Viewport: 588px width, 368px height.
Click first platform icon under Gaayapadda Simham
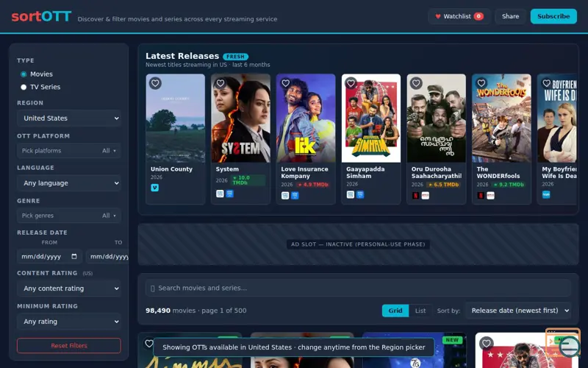pyautogui.click(x=351, y=194)
